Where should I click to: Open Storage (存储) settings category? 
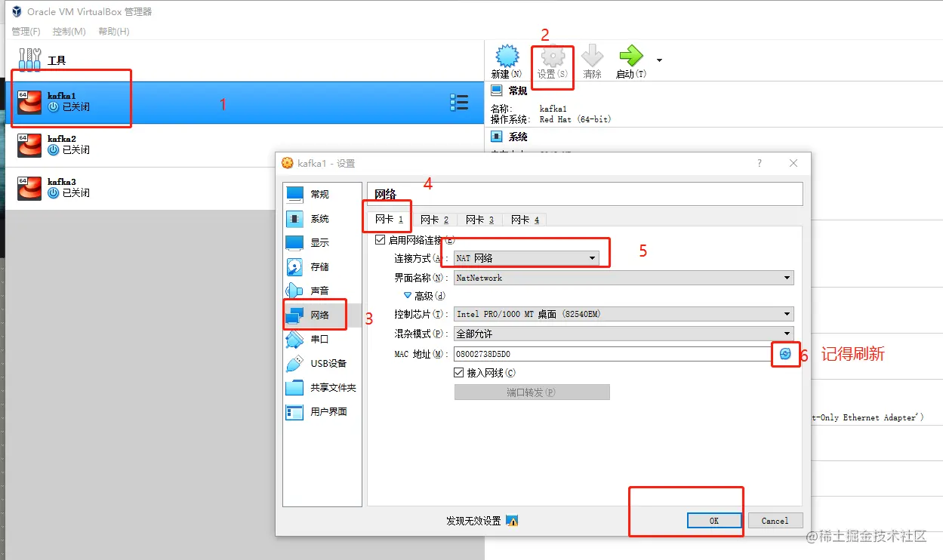coord(322,266)
